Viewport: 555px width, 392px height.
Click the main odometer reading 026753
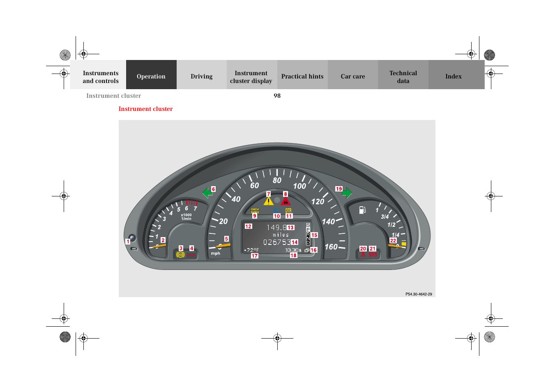pos(277,242)
